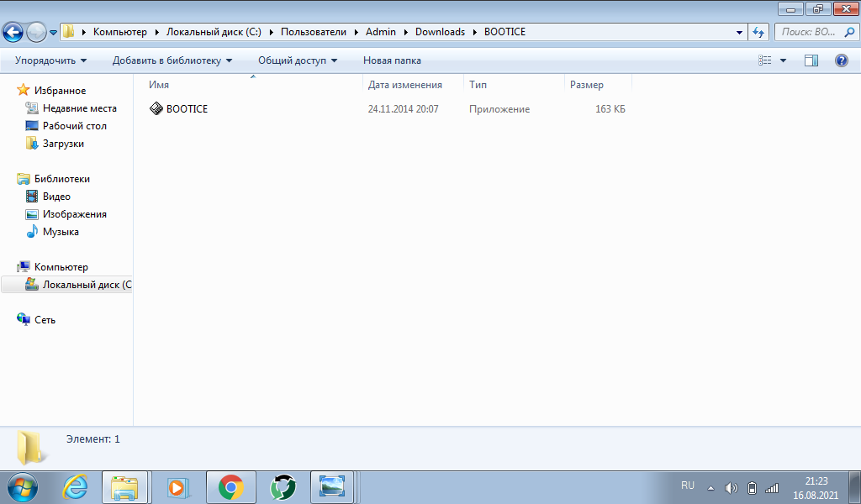
Task: Click the search field Поиск: BO...
Action: (808, 32)
